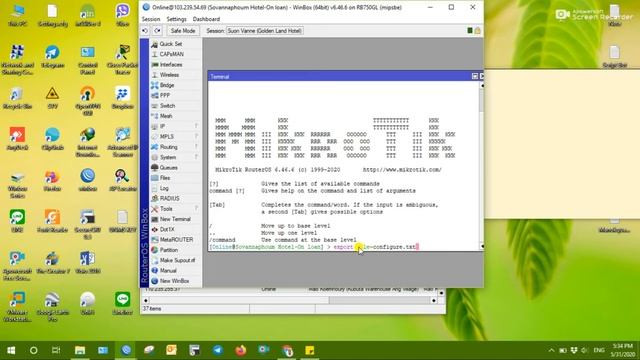This screenshot has width=640, height=360.
Task: Open the Google Earth Pro shortcut
Action: (52, 306)
